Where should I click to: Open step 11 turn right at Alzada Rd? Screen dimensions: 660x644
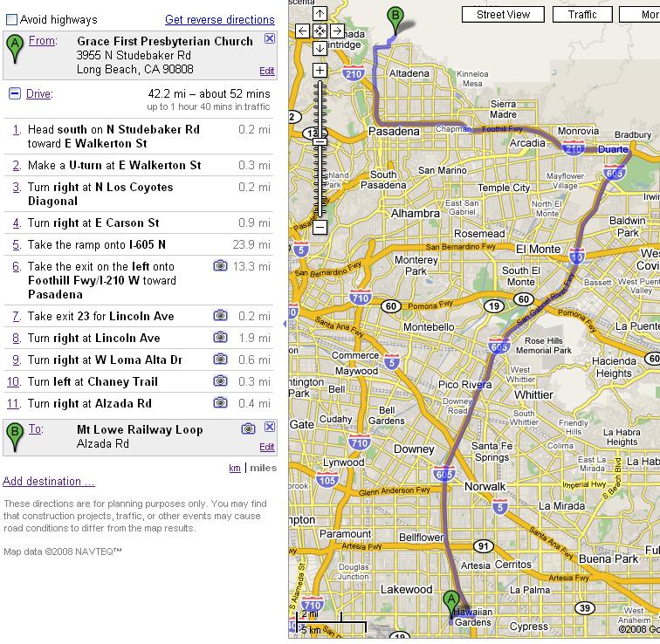(x=139, y=404)
